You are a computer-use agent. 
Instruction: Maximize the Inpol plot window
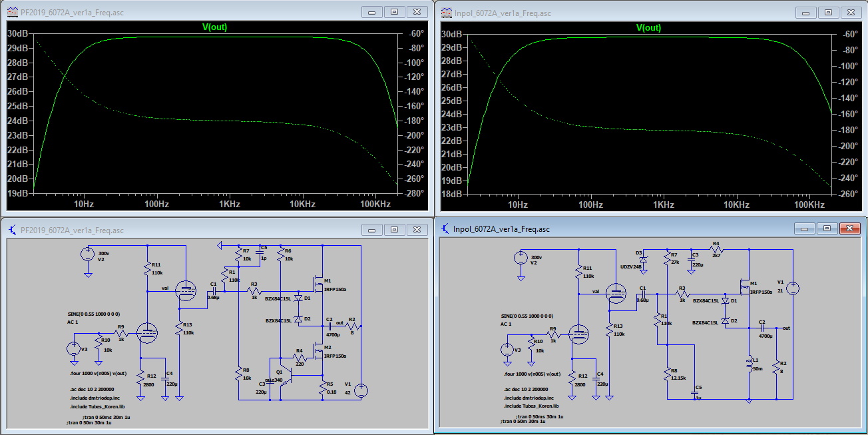tap(828, 11)
